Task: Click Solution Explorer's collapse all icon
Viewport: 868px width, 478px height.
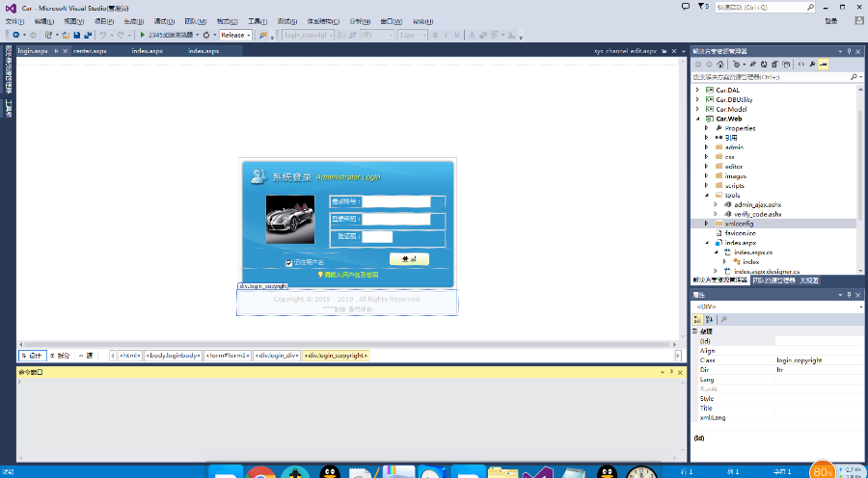Action: click(775, 65)
